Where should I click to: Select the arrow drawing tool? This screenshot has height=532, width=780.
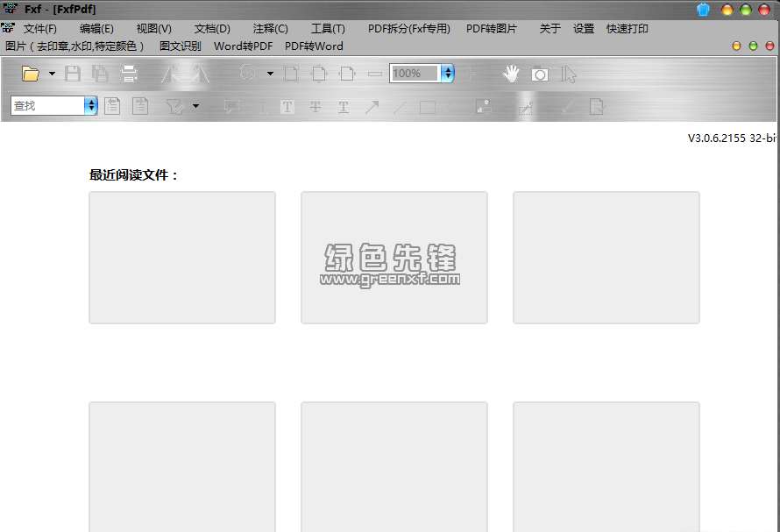372,107
